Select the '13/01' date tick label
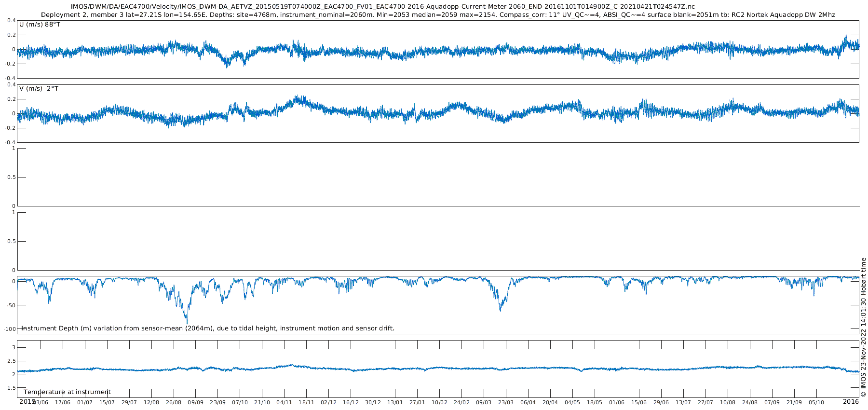Viewport: 868px width, 410px height. pos(395,402)
